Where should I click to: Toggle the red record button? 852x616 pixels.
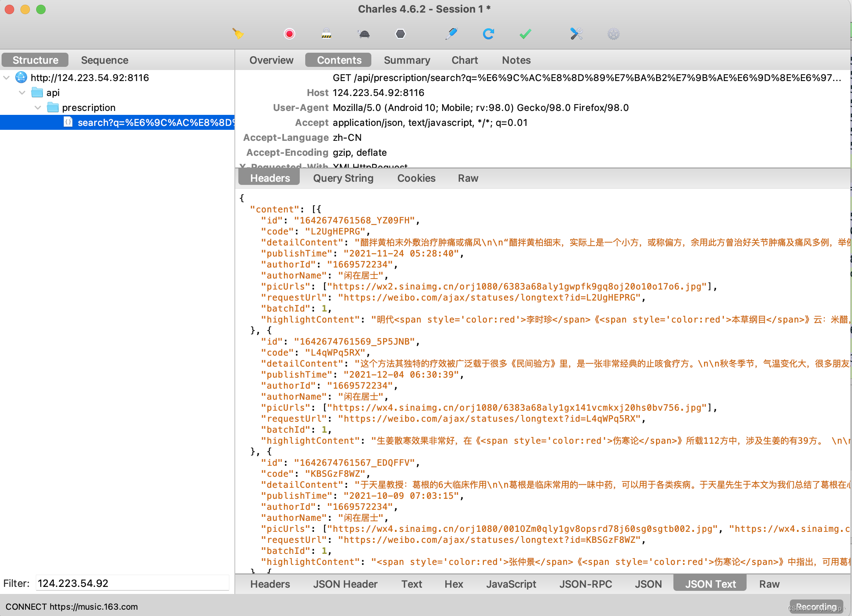click(x=289, y=34)
